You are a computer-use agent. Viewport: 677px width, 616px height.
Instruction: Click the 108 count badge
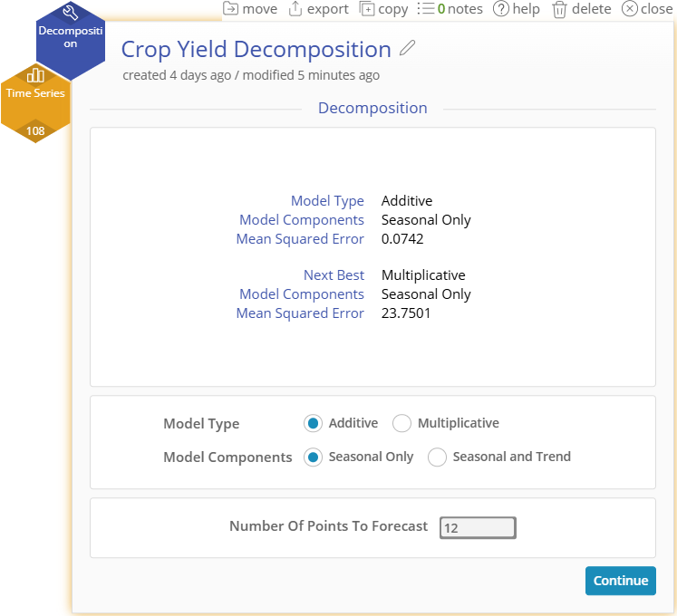[x=35, y=130]
